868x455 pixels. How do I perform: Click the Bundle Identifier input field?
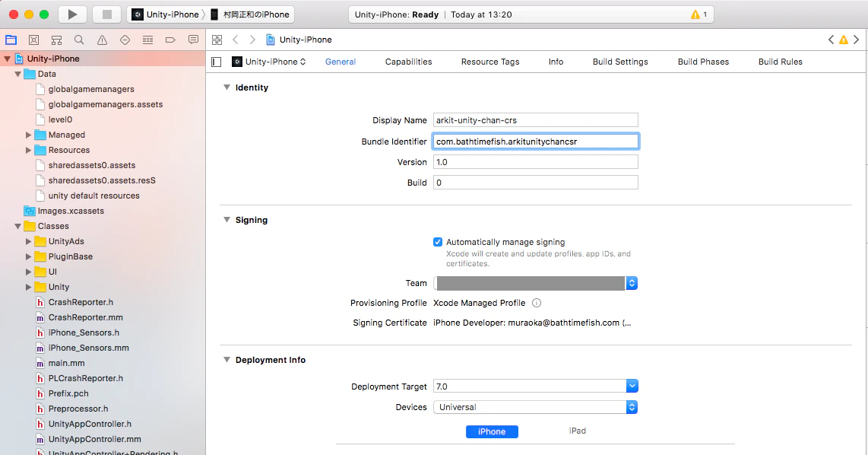[x=535, y=142]
